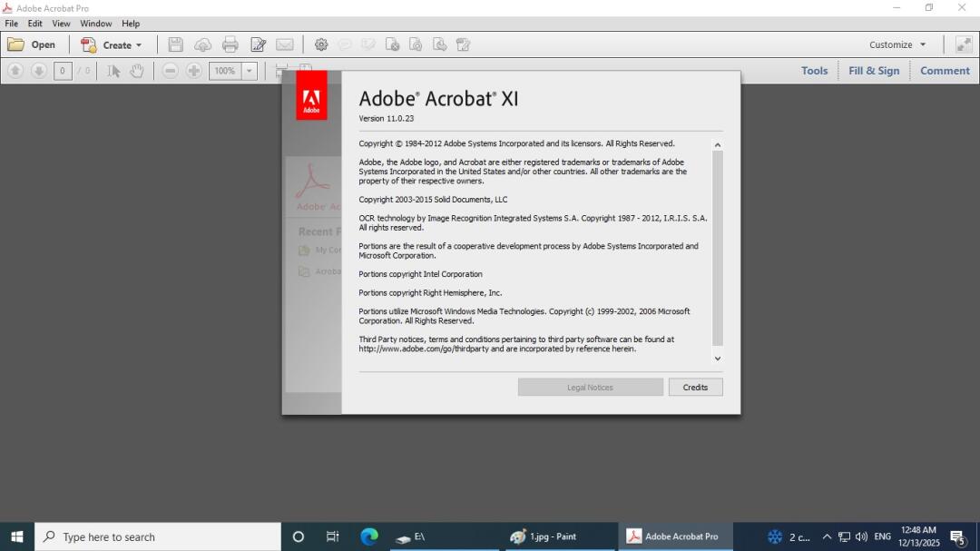Click the page number input field
This screenshot has width=980, height=551.
click(63, 71)
